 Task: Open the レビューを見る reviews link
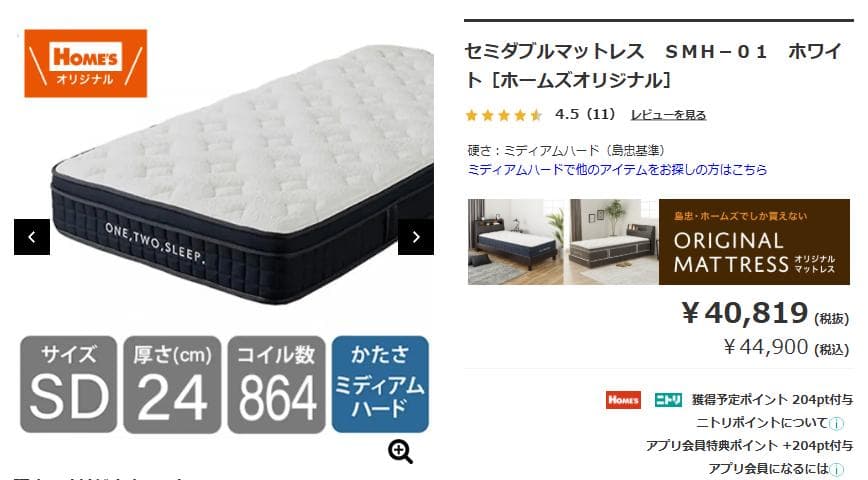pyautogui.click(x=668, y=115)
